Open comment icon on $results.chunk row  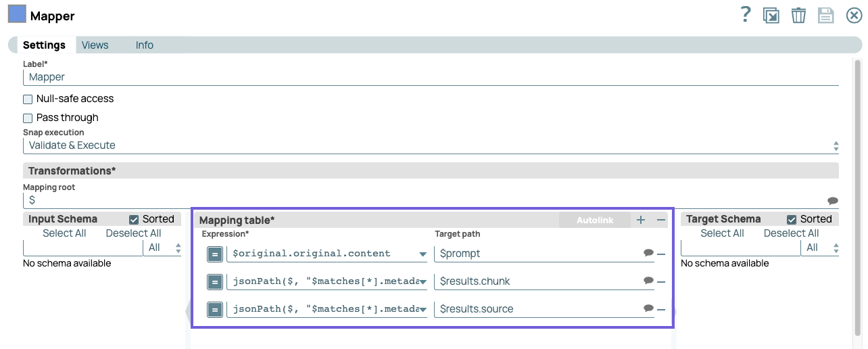[x=648, y=281]
